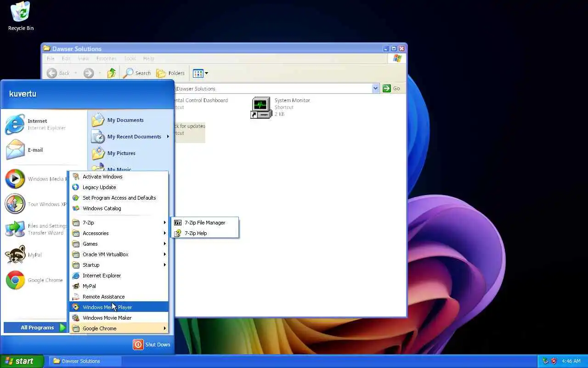Screen dimensions: 588x368
Task: Open the File menu in Explorer
Action: click(51, 58)
